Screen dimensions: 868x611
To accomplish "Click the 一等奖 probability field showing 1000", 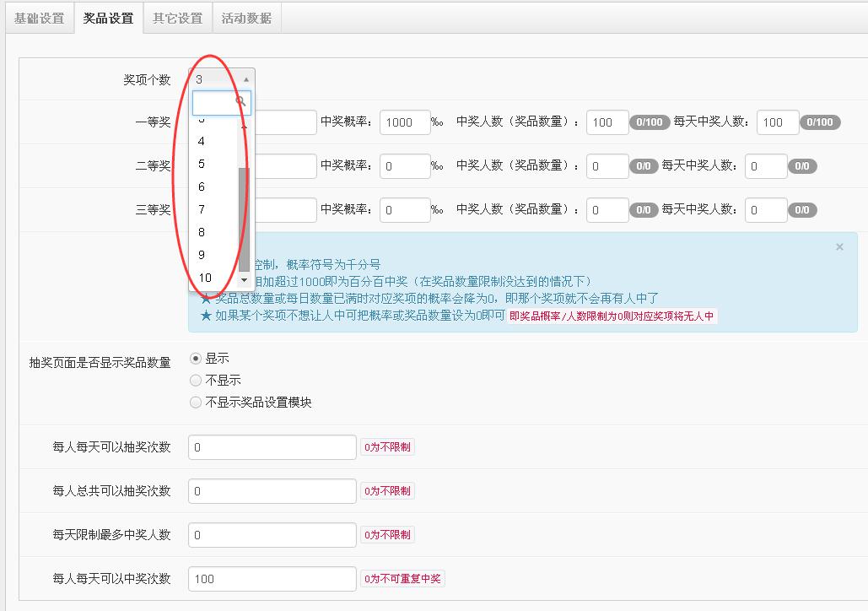I will [404, 122].
